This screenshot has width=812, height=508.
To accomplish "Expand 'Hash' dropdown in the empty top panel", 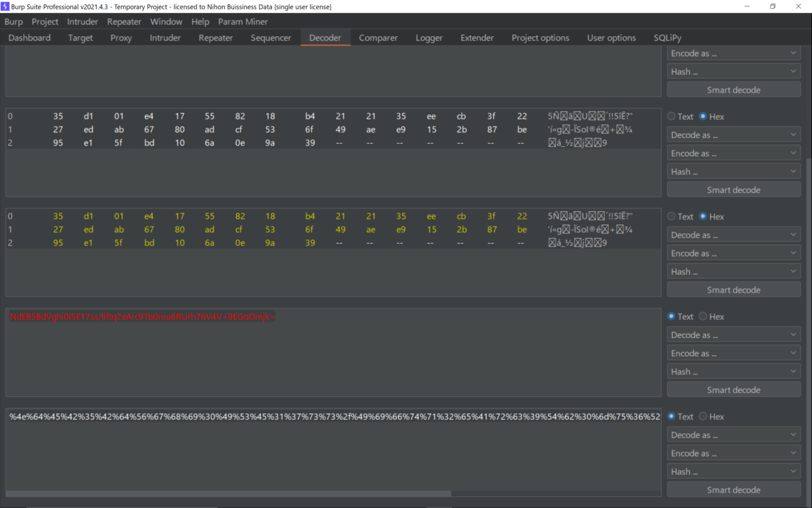I will (734, 71).
